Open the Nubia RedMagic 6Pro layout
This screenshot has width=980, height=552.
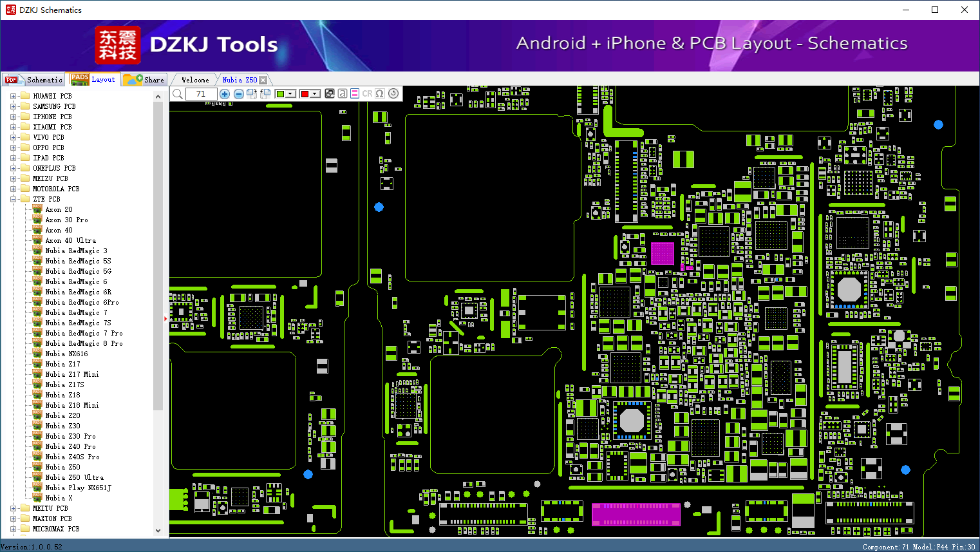pyautogui.click(x=82, y=302)
